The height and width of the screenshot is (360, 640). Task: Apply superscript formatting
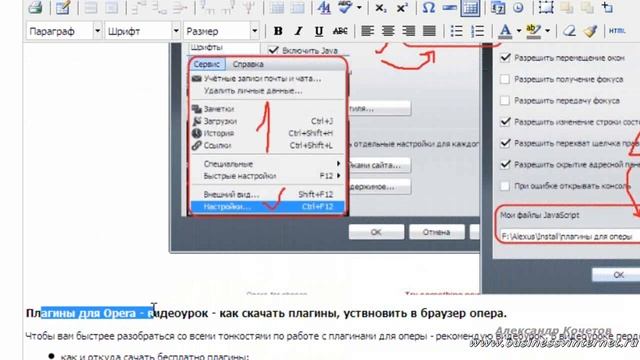(402, 7)
